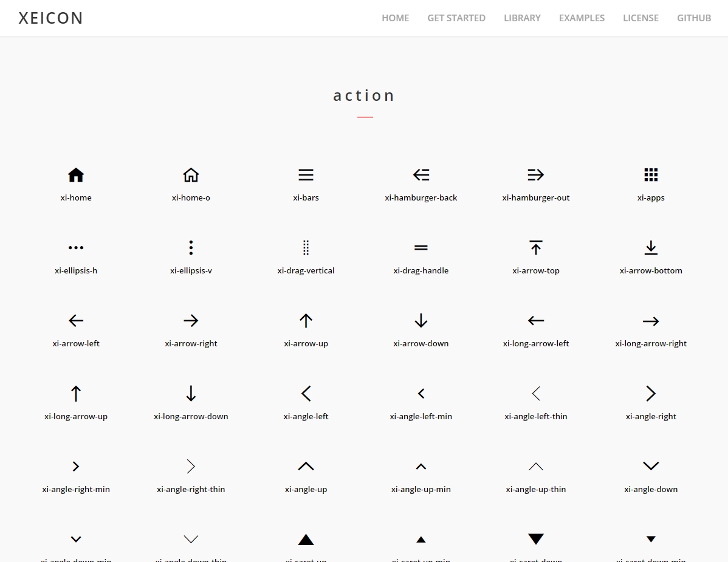This screenshot has width=728, height=562.
Task: Click the xi-angle-right-thin chevron icon
Action: (x=191, y=467)
